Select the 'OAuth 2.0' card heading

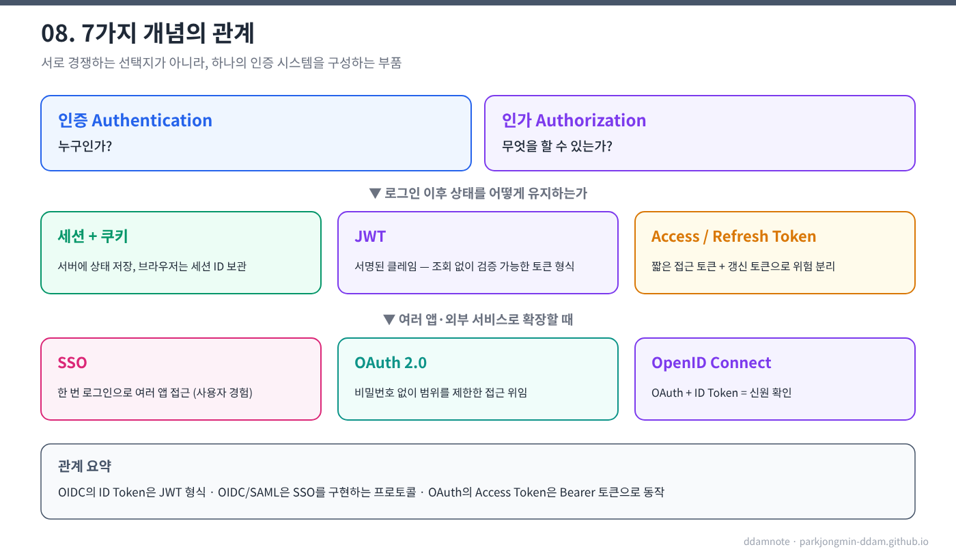pos(391,363)
